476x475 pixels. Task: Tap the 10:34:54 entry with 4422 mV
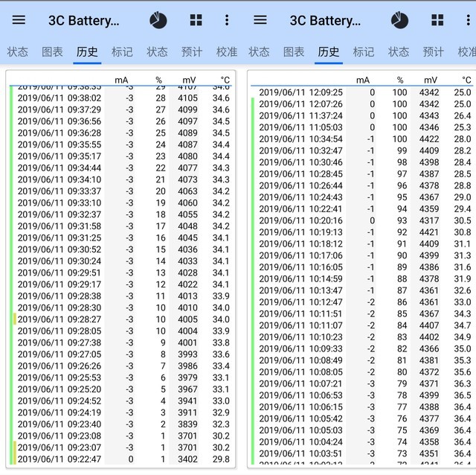click(x=364, y=139)
